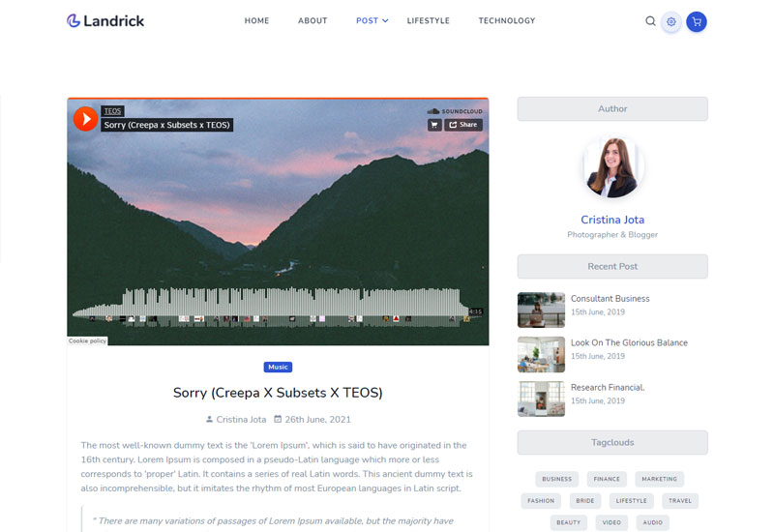Select the Finance tag
Screen dimensions: 774x532
click(x=607, y=479)
